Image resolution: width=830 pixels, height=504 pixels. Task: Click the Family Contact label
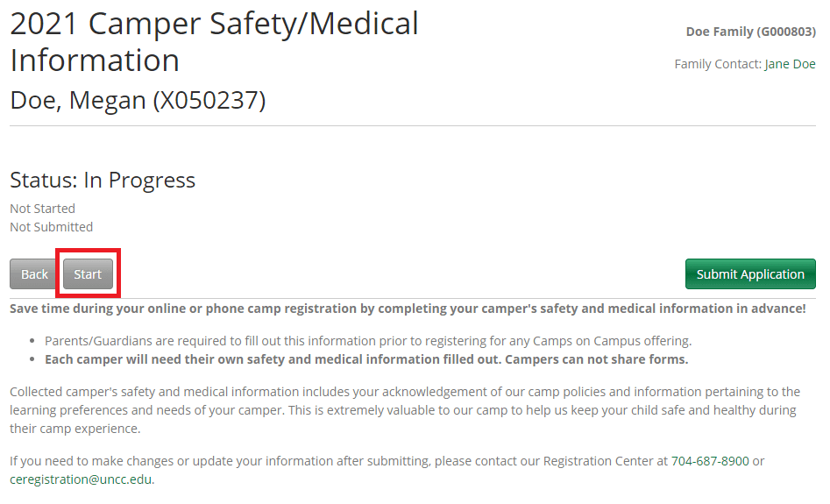coord(717,64)
